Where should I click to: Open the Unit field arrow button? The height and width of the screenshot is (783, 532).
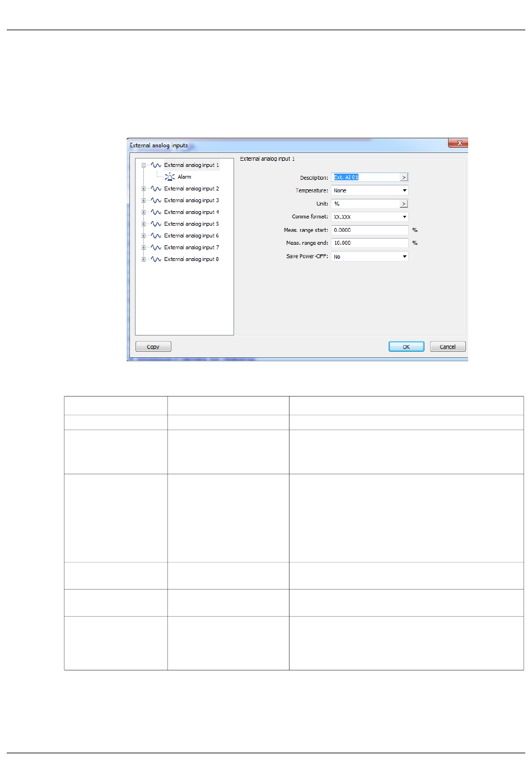[x=404, y=204]
